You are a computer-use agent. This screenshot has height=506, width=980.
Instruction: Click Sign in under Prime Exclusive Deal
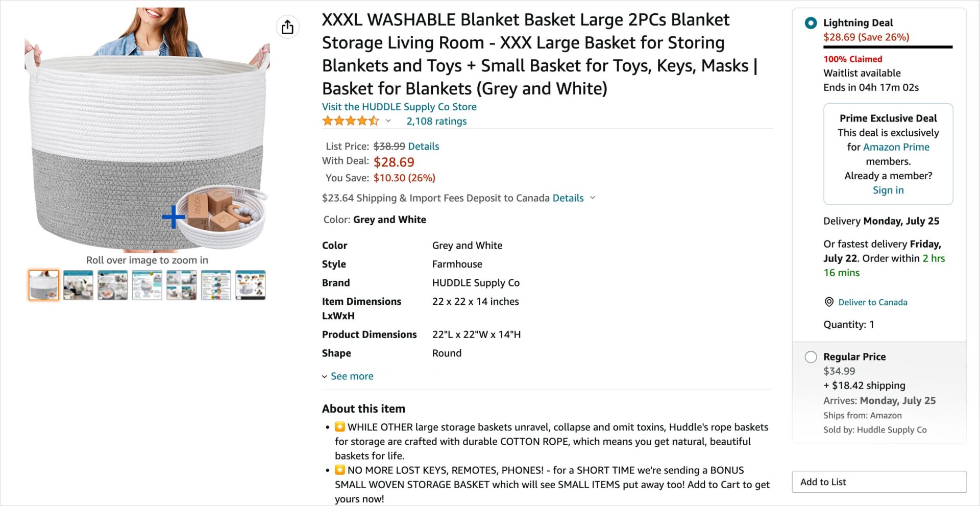(x=888, y=190)
